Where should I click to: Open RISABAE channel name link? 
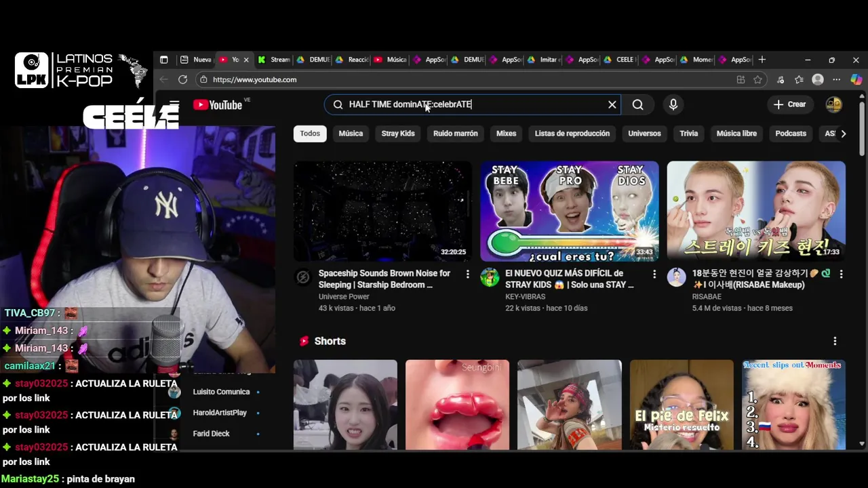707,297
